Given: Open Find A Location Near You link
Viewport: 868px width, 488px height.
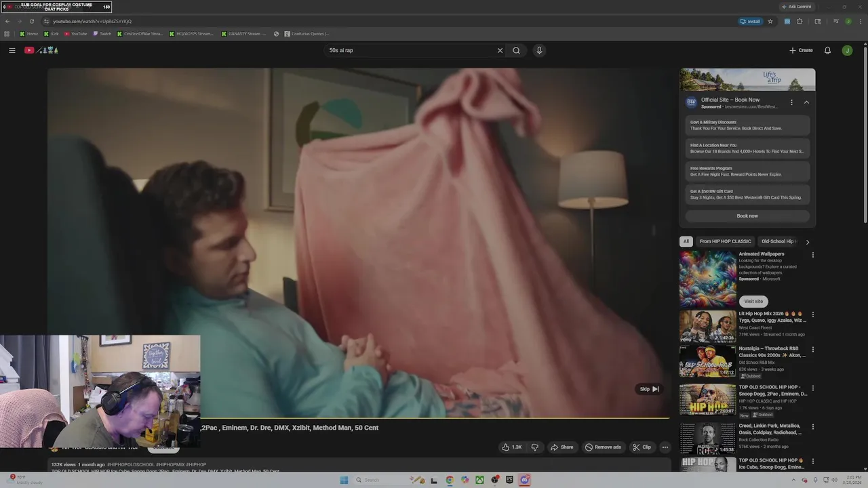Looking at the screenshot, I should (747, 148).
